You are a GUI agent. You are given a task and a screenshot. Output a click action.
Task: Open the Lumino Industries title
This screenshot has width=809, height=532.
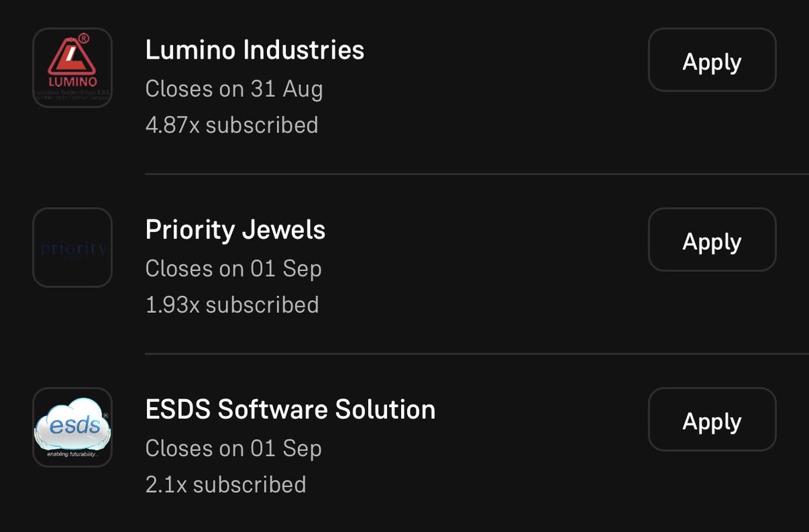pos(255,50)
